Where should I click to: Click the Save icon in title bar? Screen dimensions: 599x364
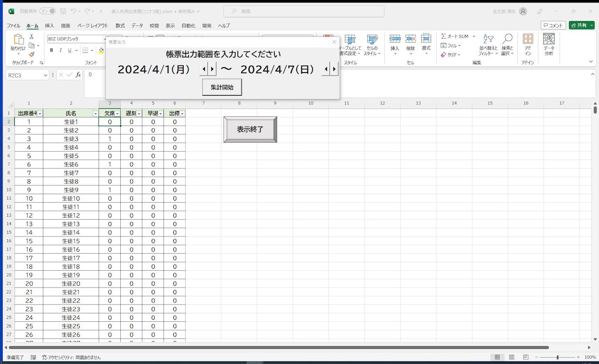(63, 11)
